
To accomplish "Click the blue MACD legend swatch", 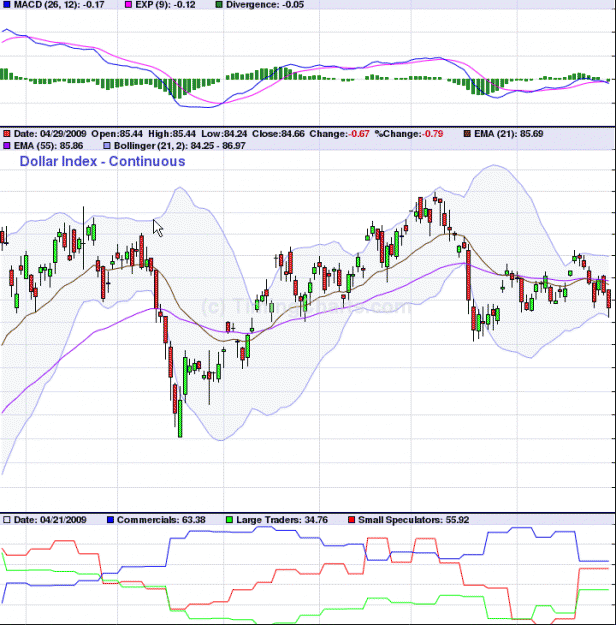I will tap(6, 5).
